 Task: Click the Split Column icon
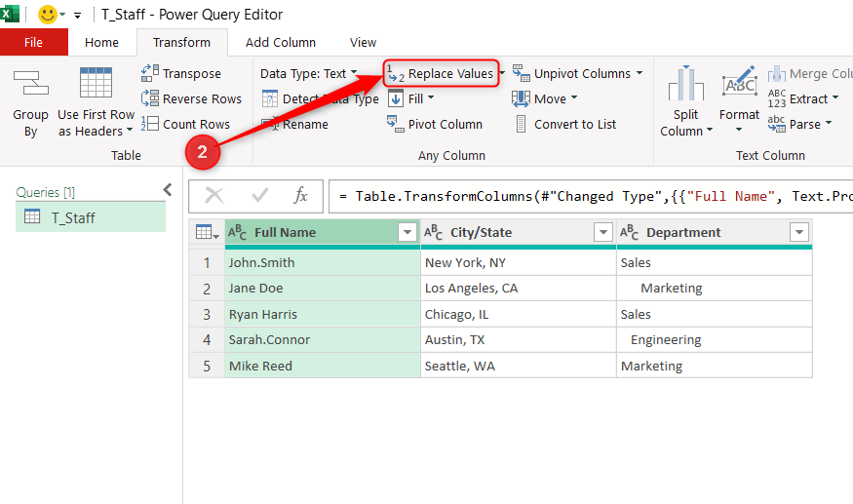click(x=686, y=83)
